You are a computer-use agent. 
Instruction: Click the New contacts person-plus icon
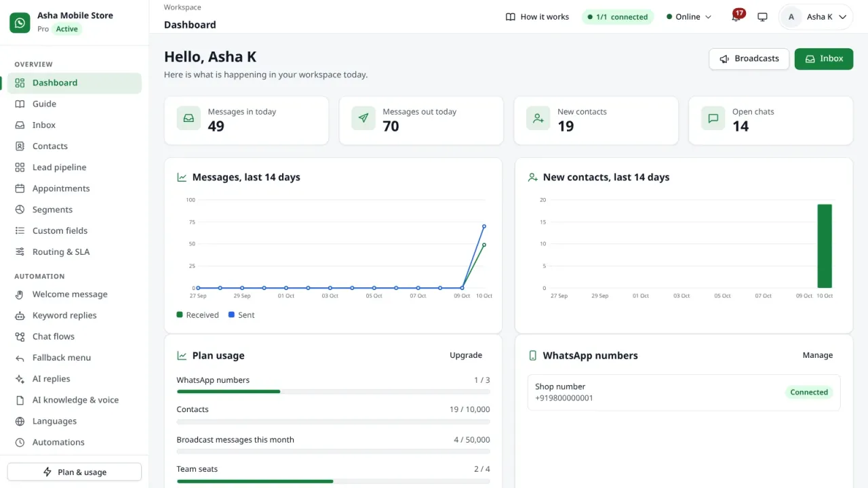[x=538, y=118]
